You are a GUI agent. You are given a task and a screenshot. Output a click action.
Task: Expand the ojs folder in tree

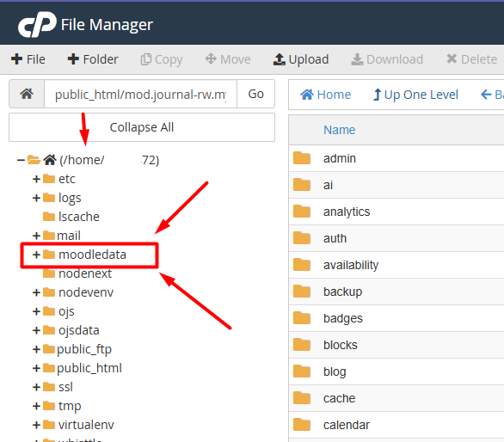[x=36, y=311]
